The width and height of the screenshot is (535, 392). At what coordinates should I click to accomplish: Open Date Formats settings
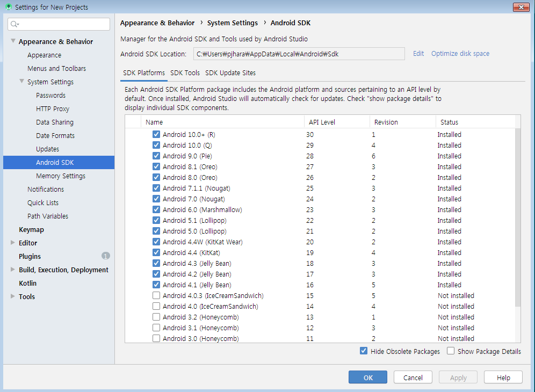55,135
